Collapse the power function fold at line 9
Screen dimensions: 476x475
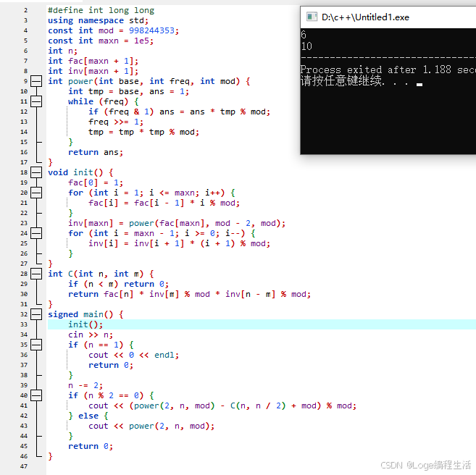coord(36,81)
